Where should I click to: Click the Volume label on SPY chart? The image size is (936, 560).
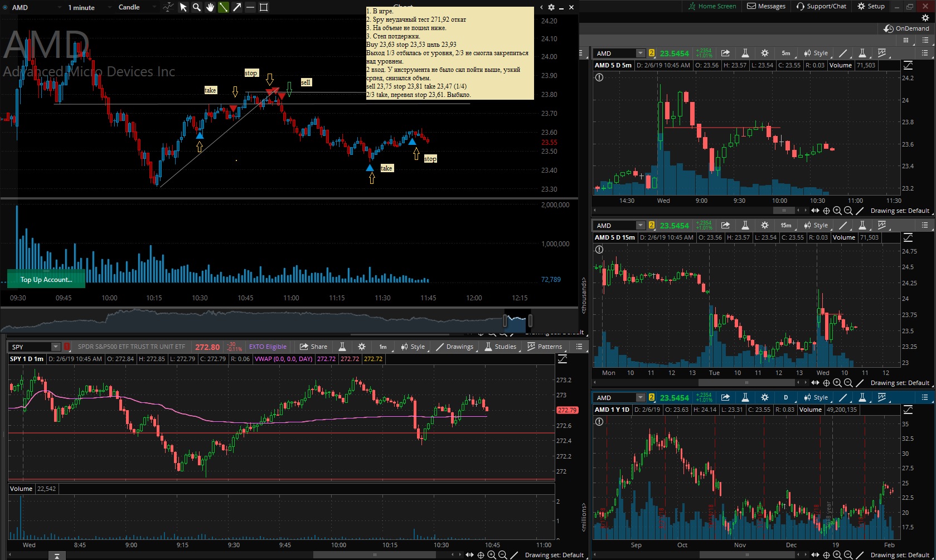(x=21, y=489)
